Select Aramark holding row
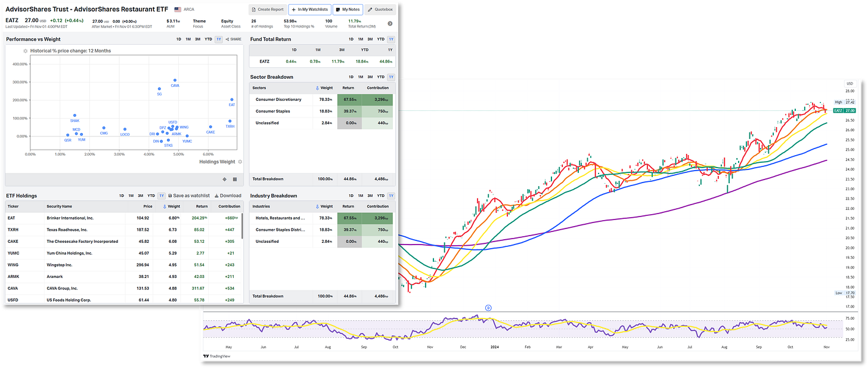The width and height of the screenshot is (868, 368). click(x=124, y=276)
